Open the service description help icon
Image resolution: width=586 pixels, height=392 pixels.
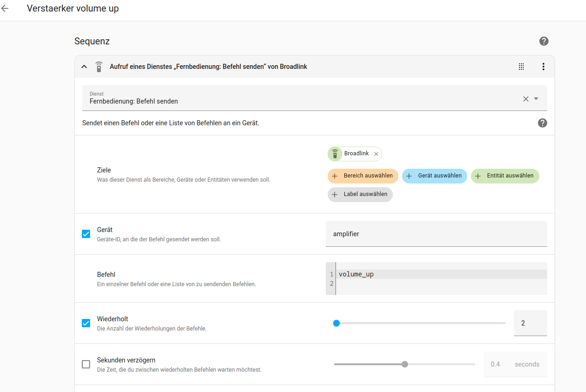coord(543,123)
